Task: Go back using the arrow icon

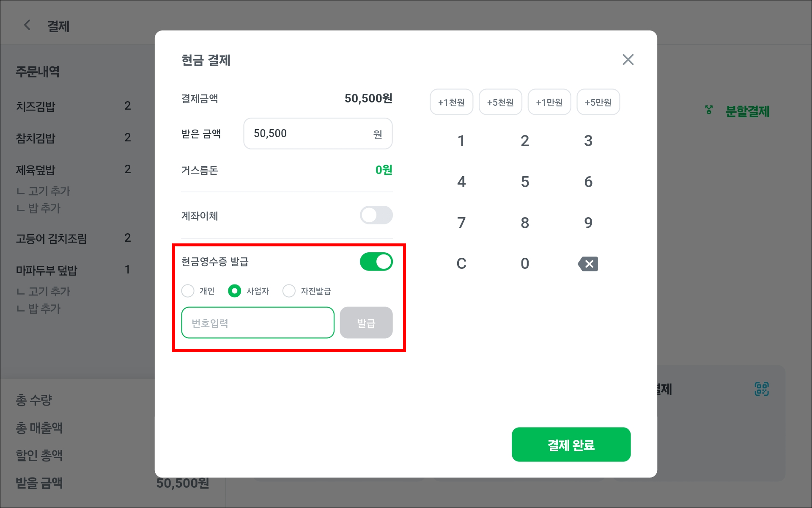Action: [27, 25]
